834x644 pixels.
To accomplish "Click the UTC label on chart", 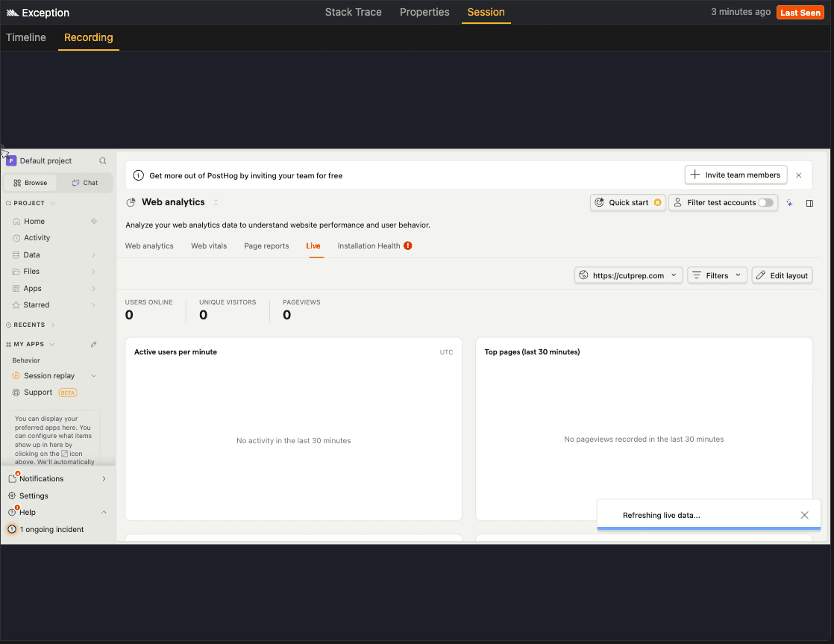I will (x=446, y=352).
